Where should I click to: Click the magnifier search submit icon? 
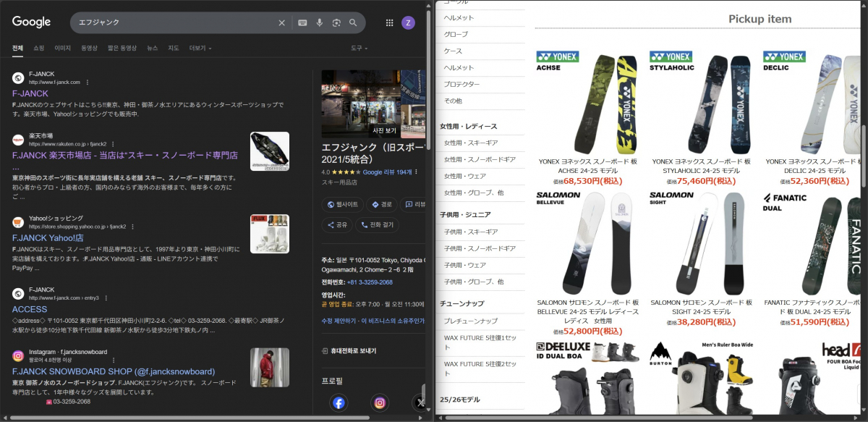[353, 22]
